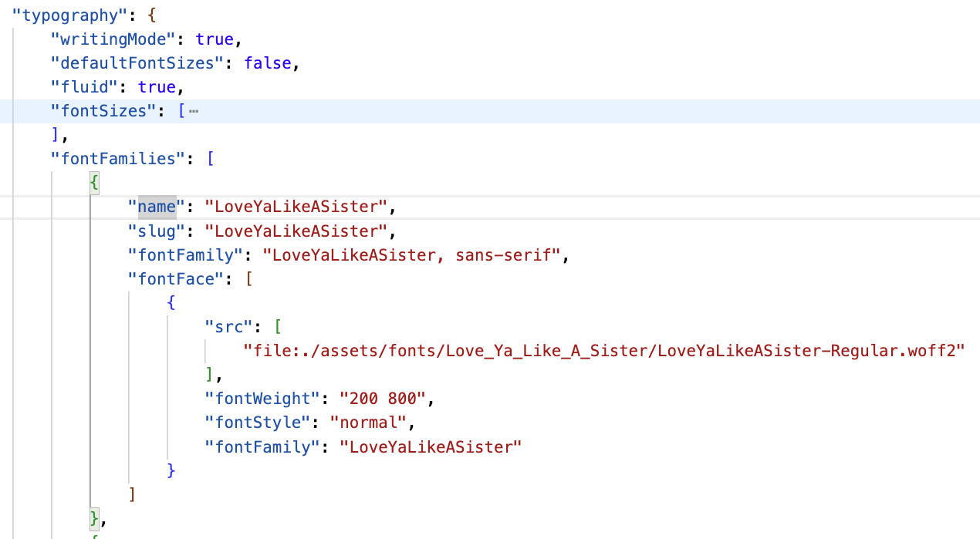
Task: Click the opening bracket after "fontFamilies"
Action: pyautogui.click(x=210, y=159)
